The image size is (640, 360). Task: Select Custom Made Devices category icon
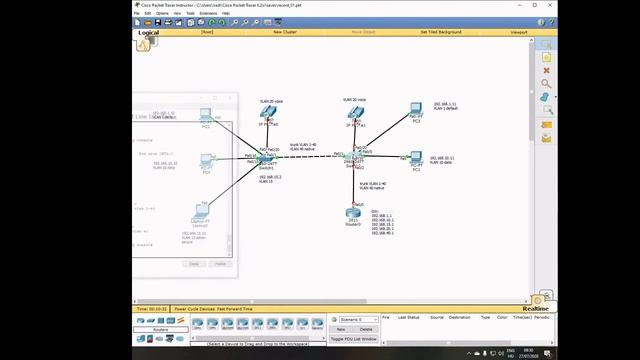169,338
